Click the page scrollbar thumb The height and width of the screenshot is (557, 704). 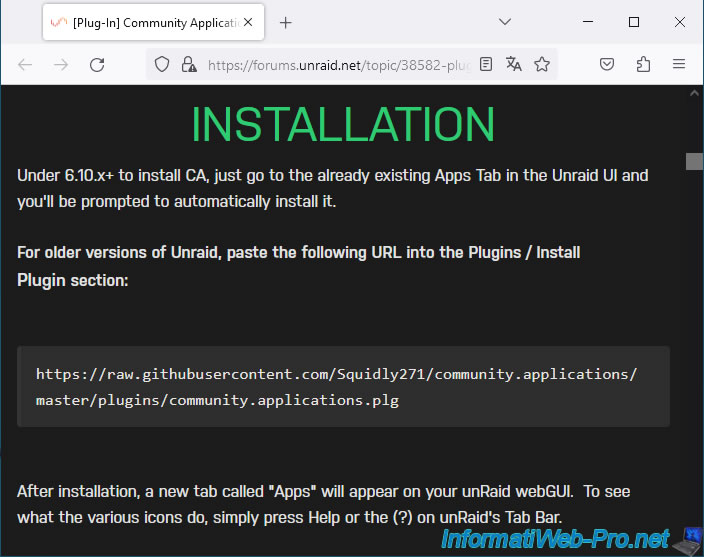click(694, 162)
